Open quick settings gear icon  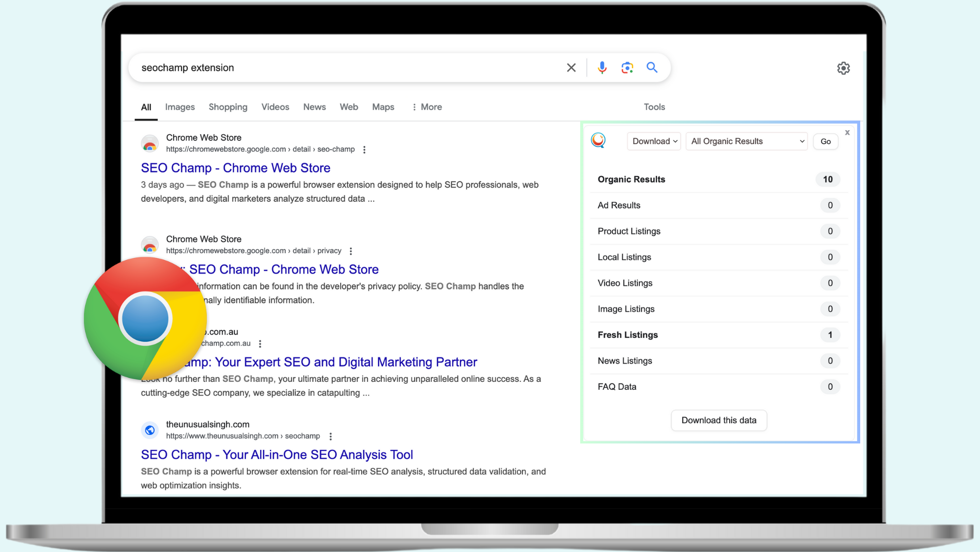[843, 68]
